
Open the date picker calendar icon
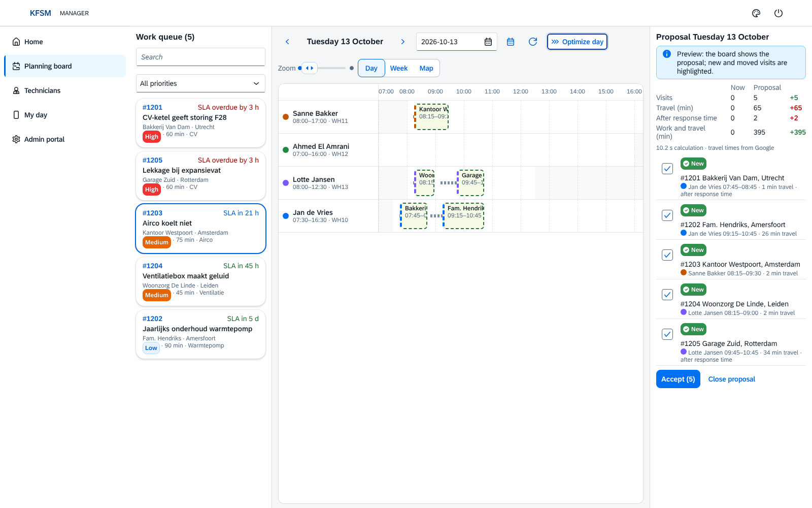(x=488, y=42)
